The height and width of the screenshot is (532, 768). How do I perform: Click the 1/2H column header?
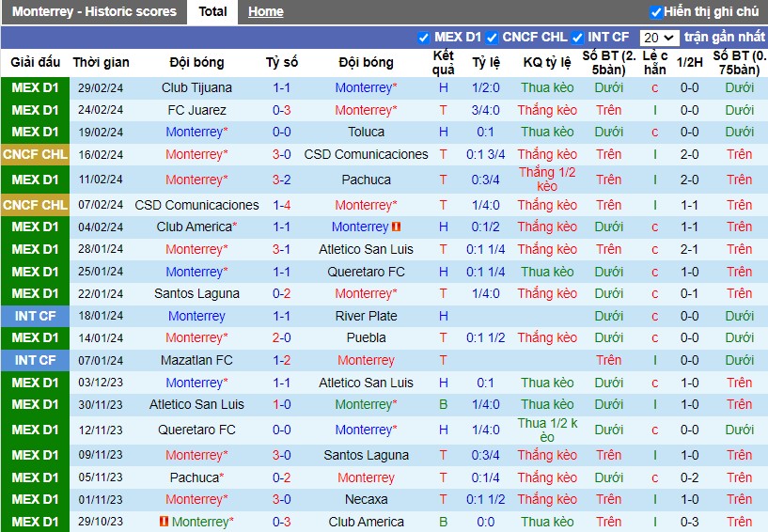(x=689, y=62)
